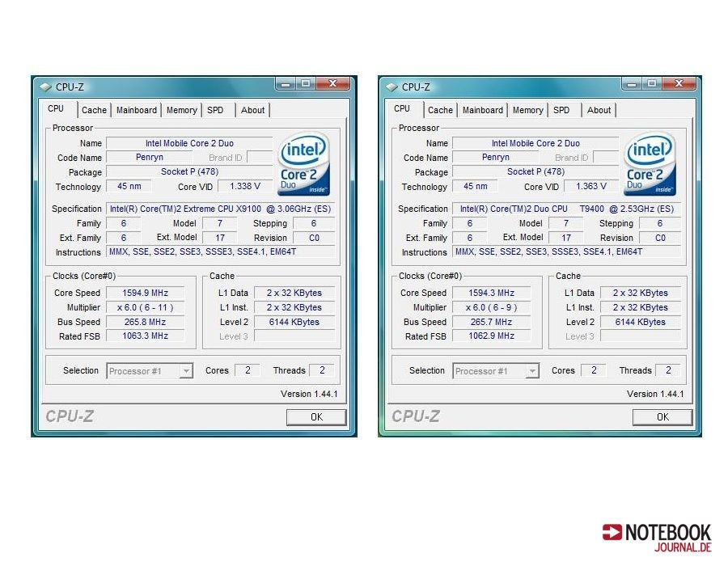Screen dimensions: 728x566
Task: Click OK in the T9400 CPU-Z window
Action: pyautogui.click(x=662, y=416)
